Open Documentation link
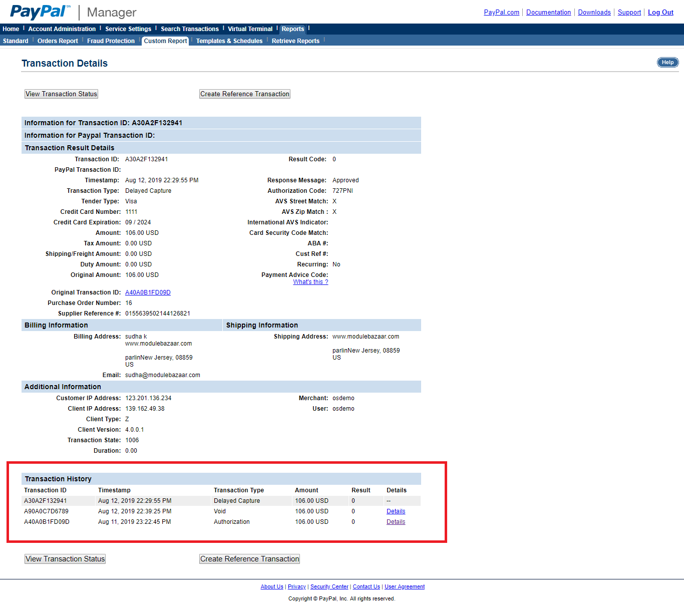This screenshot has width=684, height=616. click(548, 13)
